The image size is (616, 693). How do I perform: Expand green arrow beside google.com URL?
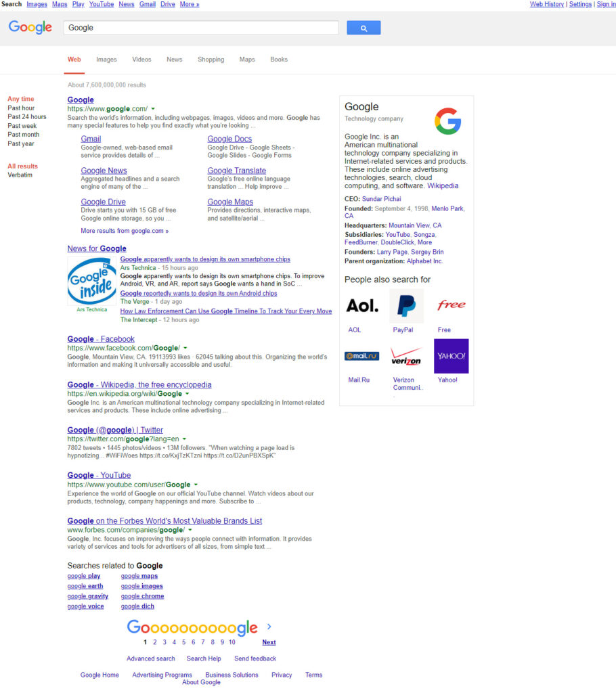tap(154, 109)
